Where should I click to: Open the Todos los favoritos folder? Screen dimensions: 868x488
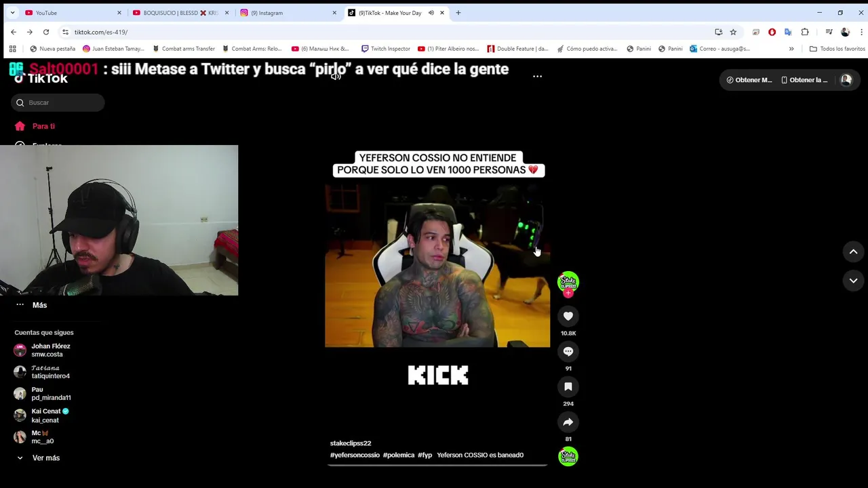pyautogui.click(x=837, y=49)
